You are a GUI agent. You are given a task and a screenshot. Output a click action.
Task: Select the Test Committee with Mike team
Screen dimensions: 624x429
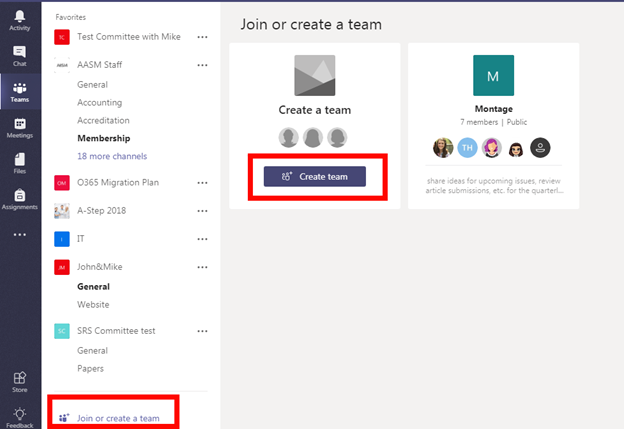[129, 37]
